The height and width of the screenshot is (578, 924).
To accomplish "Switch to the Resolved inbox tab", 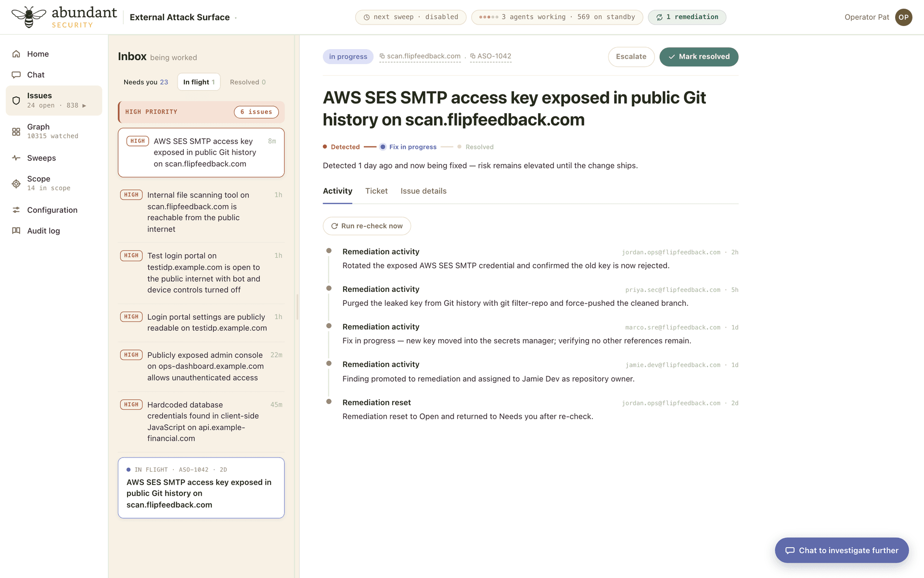I will click(248, 82).
